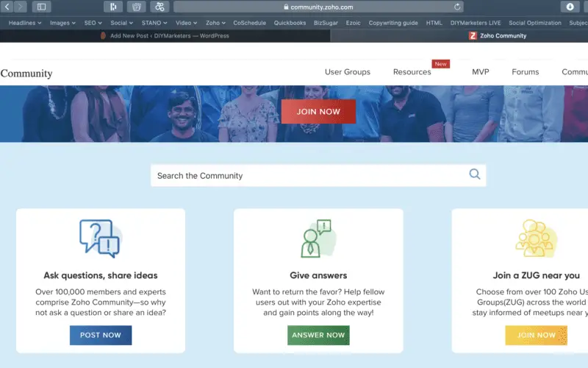This screenshot has height=368, width=588.
Task: Click the Ask questions, share ideas heading
Action: tap(101, 275)
